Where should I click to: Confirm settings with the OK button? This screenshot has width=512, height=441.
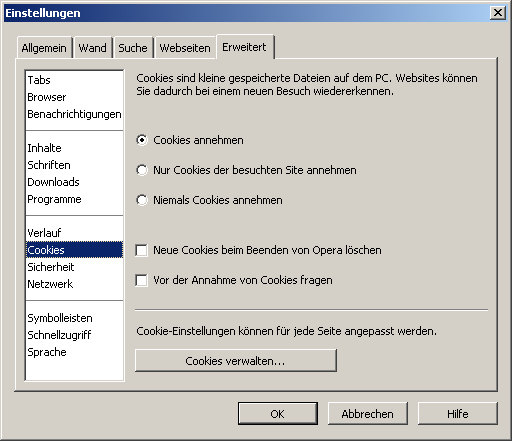[278, 414]
